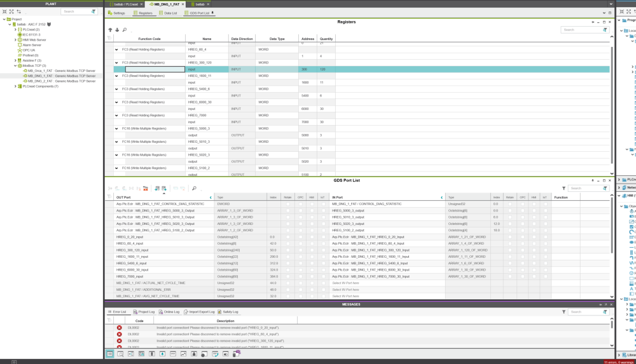Screen dimensions: 636x364
Task: Select MB_Orca_1_FAT Modbus TCP Server
Action: coord(60,71)
